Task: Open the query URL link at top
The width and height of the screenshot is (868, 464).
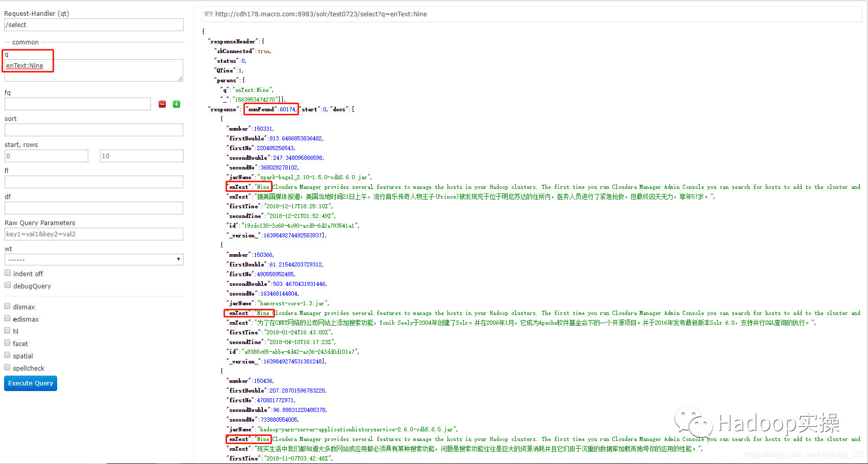Action: coord(321,14)
